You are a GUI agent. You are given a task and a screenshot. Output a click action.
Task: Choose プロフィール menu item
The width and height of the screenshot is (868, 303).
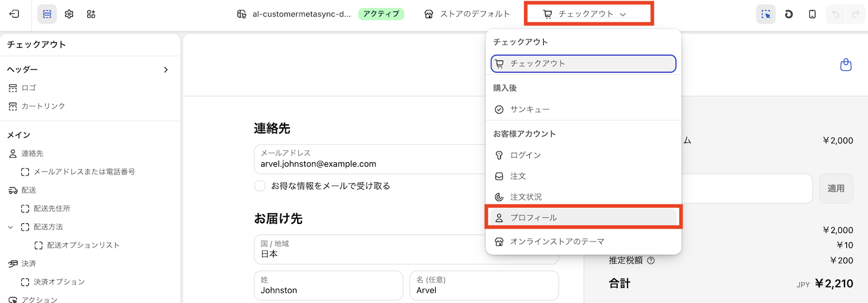click(x=583, y=217)
